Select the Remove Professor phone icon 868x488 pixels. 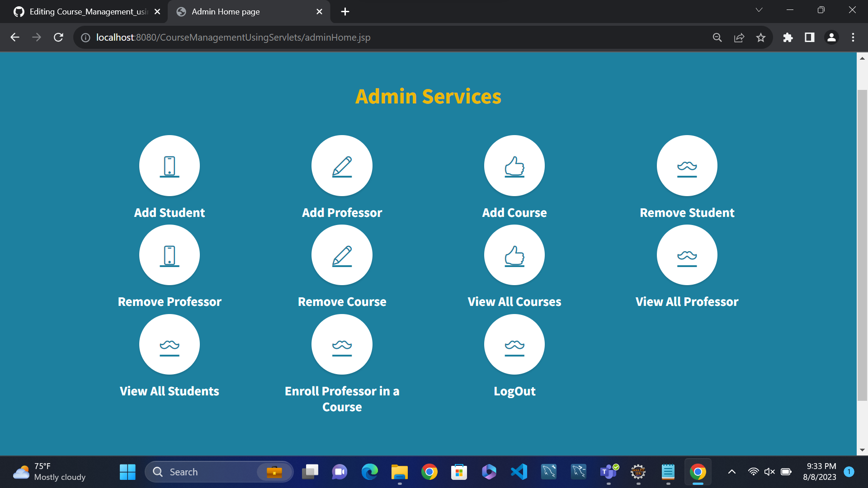pos(169,255)
